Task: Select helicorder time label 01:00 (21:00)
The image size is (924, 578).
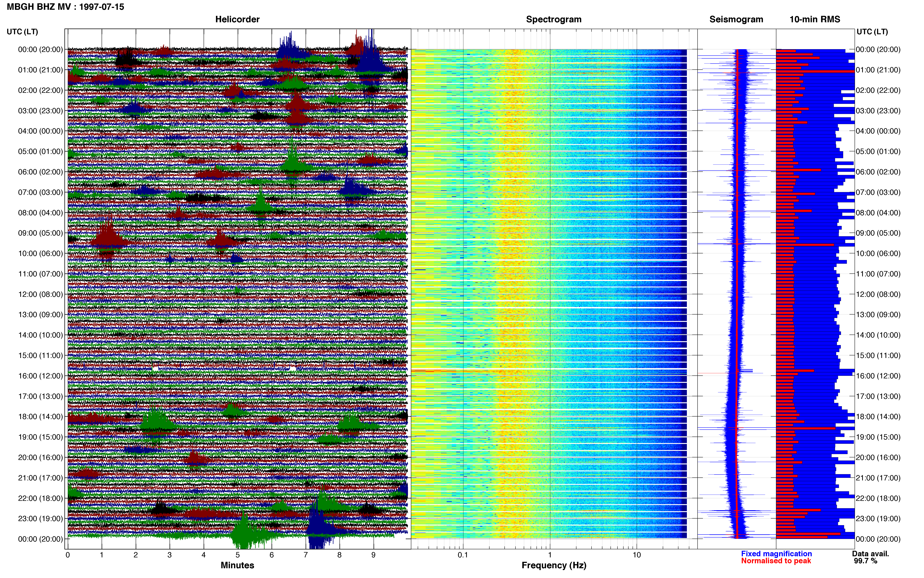Action: pos(41,70)
